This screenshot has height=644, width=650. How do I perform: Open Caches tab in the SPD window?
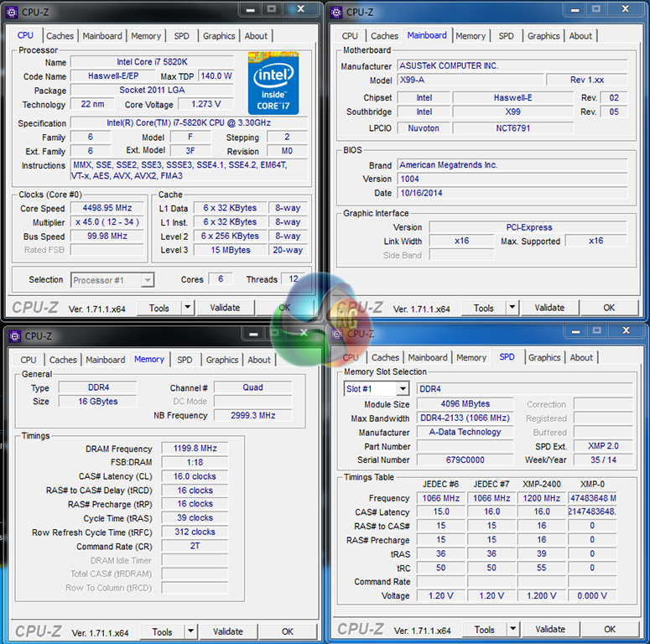coord(385,358)
